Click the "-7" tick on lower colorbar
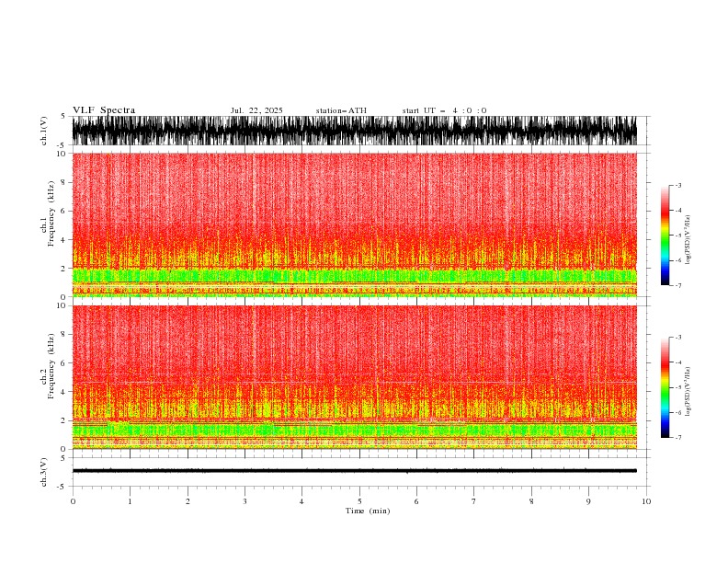Image resolution: width=728 pixels, height=563 pixels. click(x=678, y=437)
